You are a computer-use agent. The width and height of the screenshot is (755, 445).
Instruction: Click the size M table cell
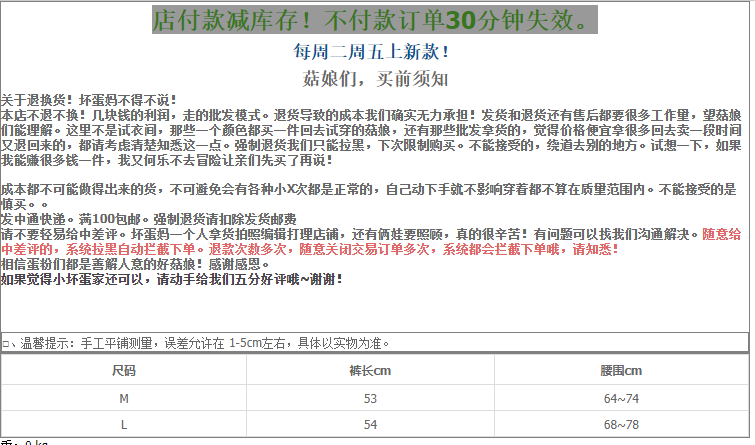coord(124,398)
